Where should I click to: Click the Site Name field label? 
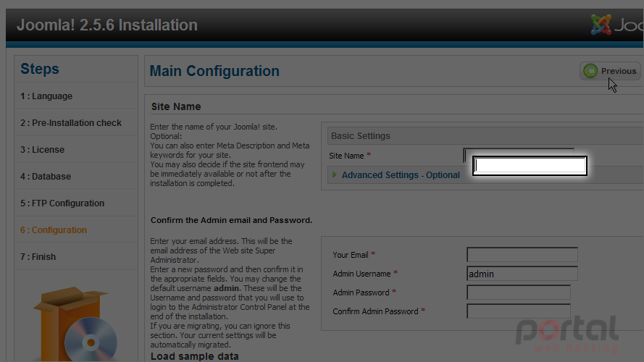346,156
